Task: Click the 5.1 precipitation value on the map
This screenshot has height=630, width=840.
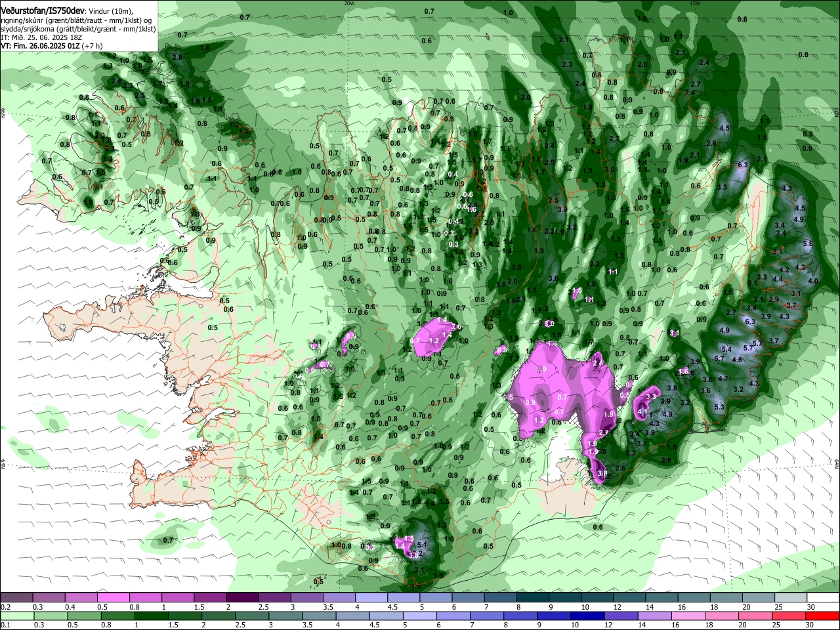Action: 422,545
